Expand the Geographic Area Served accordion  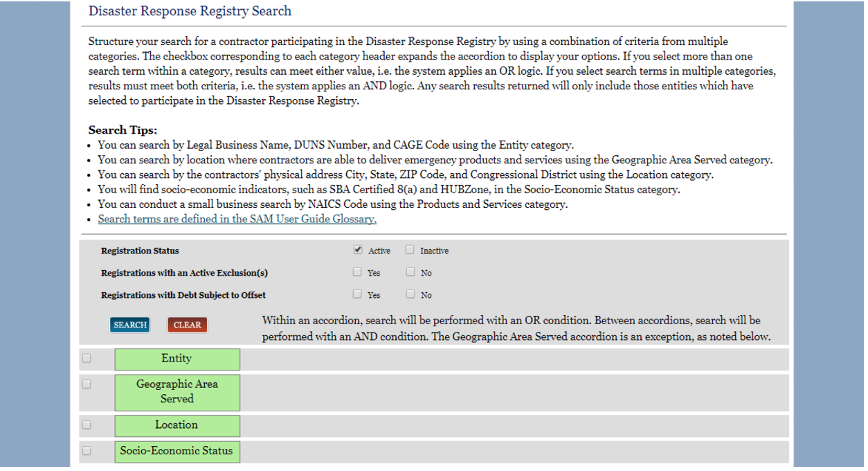177,392
